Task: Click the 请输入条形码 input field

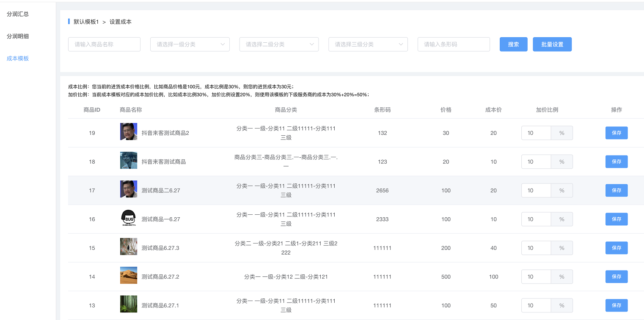Action: click(453, 44)
